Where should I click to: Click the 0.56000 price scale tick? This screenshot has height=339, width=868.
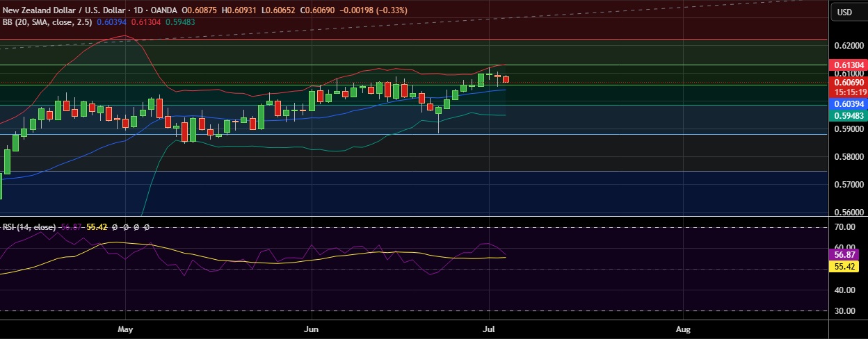(x=849, y=212)
